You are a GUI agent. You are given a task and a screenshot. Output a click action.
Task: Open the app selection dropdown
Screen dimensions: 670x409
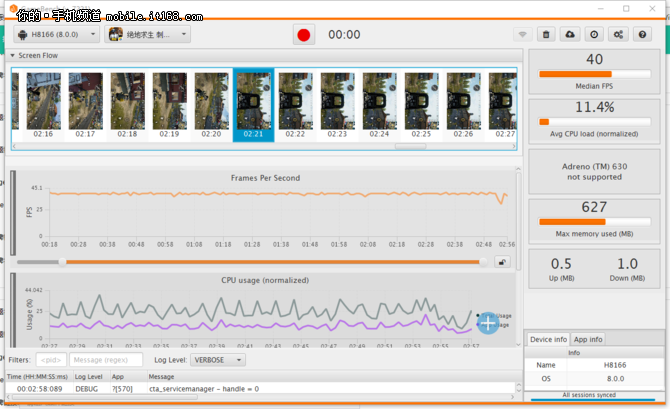click(147, 35)
